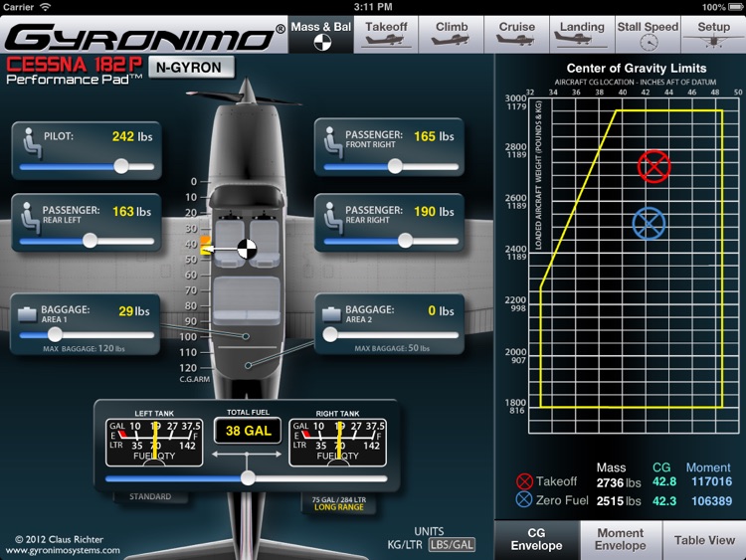Switch to the Takeoff tab
Viewport: 746px width, 560px height.
click(386, 35)
